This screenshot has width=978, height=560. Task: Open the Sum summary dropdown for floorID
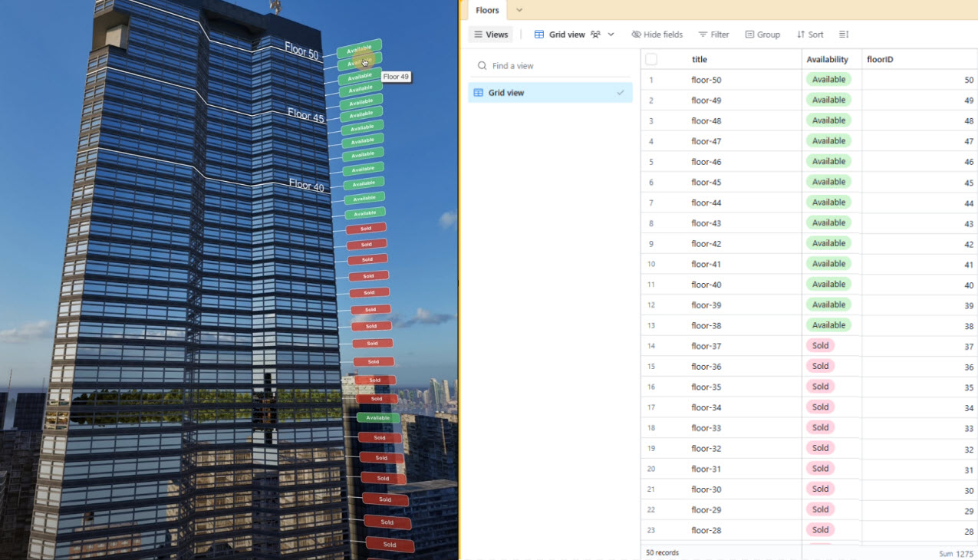956,553
